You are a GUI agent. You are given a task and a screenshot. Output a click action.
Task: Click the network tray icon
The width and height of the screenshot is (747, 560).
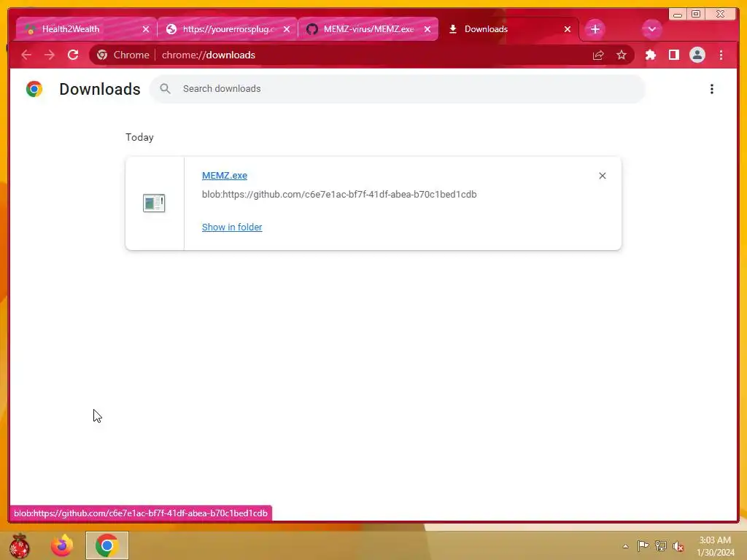(661, 545)
